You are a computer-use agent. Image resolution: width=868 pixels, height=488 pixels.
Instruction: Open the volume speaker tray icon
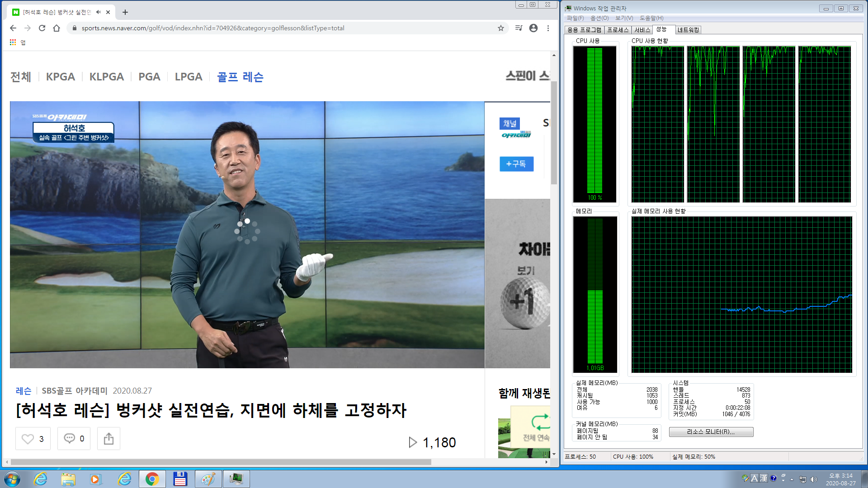(x=814, y=479)
